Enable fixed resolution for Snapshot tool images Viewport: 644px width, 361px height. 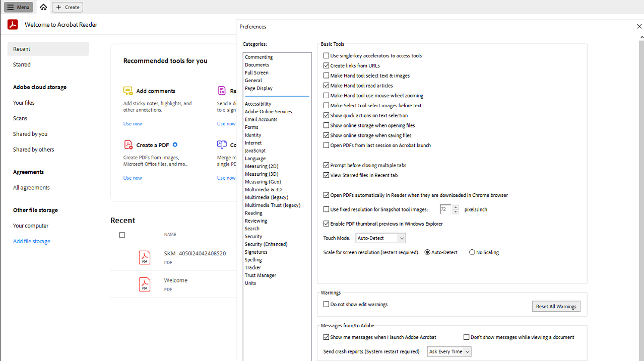326,209
